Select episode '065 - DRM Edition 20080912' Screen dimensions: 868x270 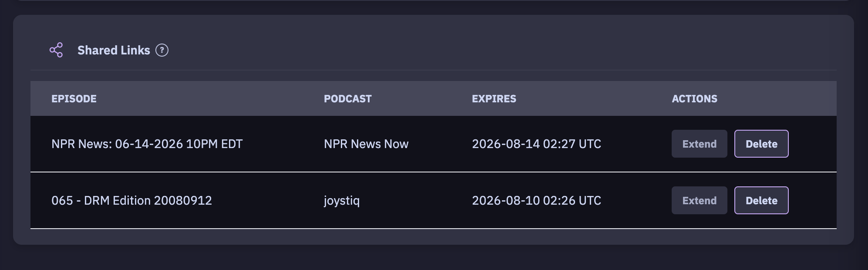(131, 200)
